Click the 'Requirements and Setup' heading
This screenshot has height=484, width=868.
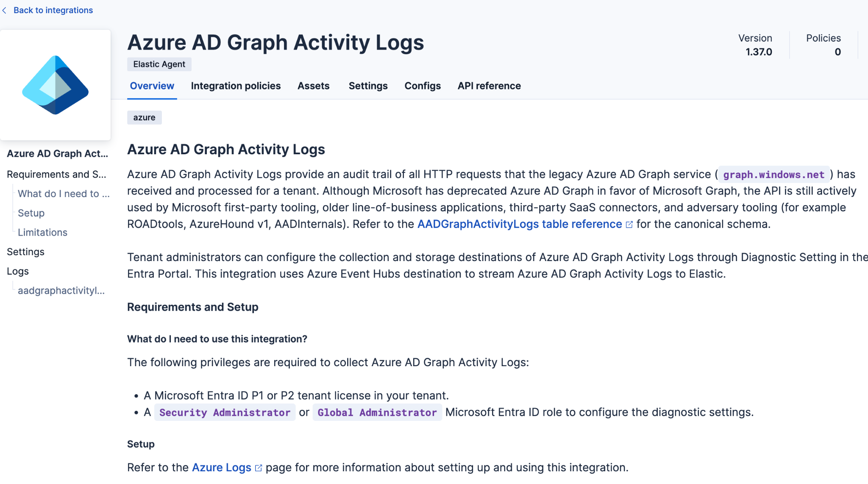click(192, 307)
